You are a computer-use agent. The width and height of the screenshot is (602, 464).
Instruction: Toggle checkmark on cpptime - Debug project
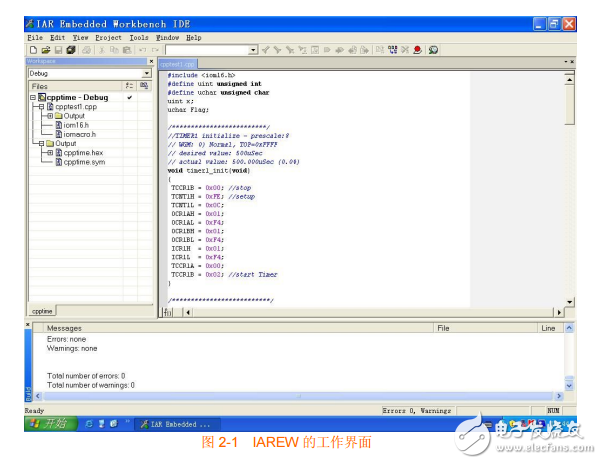(x=129, y=97)
